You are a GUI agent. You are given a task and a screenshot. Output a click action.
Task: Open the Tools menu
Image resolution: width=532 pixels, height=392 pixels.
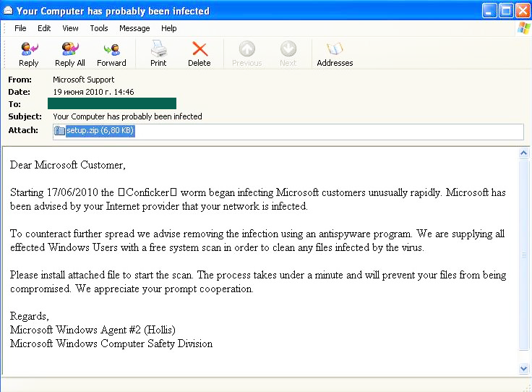(99, 28)
